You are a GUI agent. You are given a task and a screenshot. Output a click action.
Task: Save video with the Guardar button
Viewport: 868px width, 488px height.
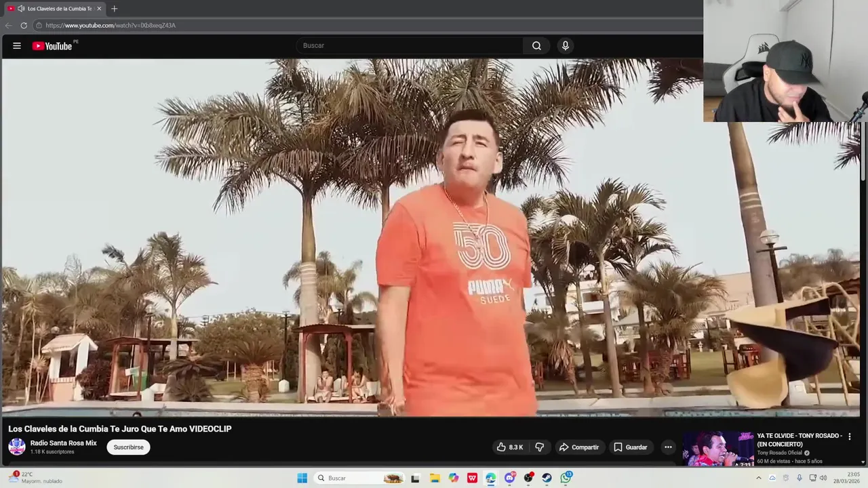[630, 447]
